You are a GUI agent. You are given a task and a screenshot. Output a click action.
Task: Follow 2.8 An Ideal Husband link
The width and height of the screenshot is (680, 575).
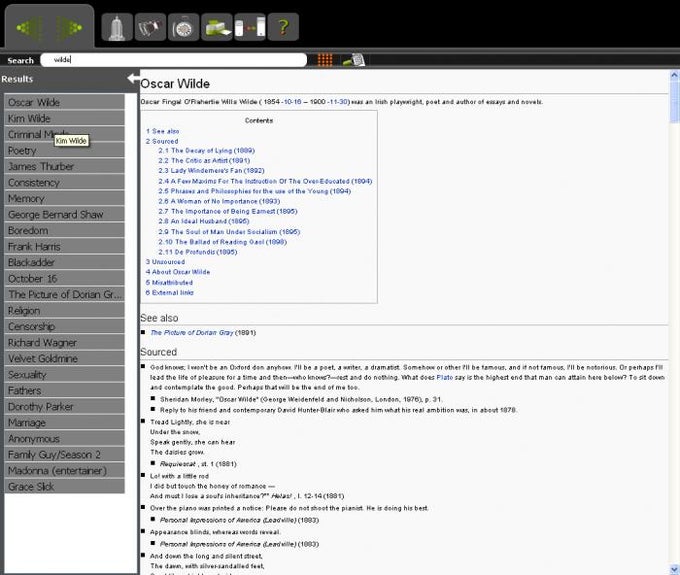(x=203, y=221)
